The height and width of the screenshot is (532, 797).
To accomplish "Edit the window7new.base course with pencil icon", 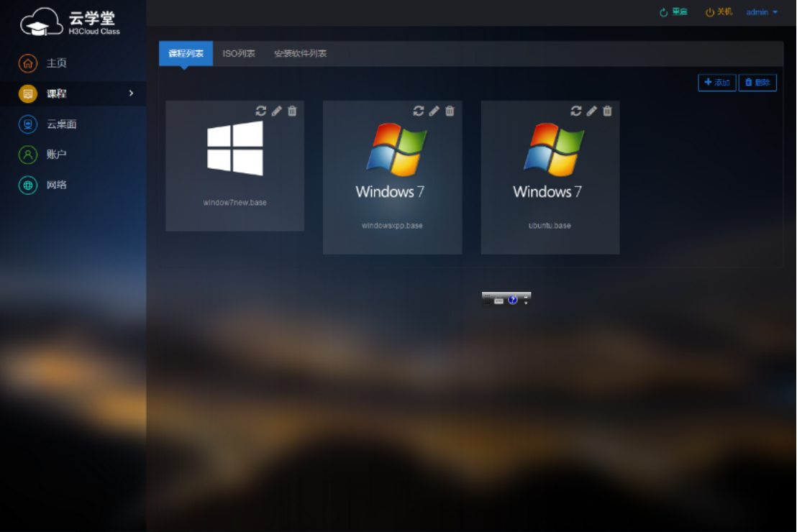I will click(x=276, y=111).
